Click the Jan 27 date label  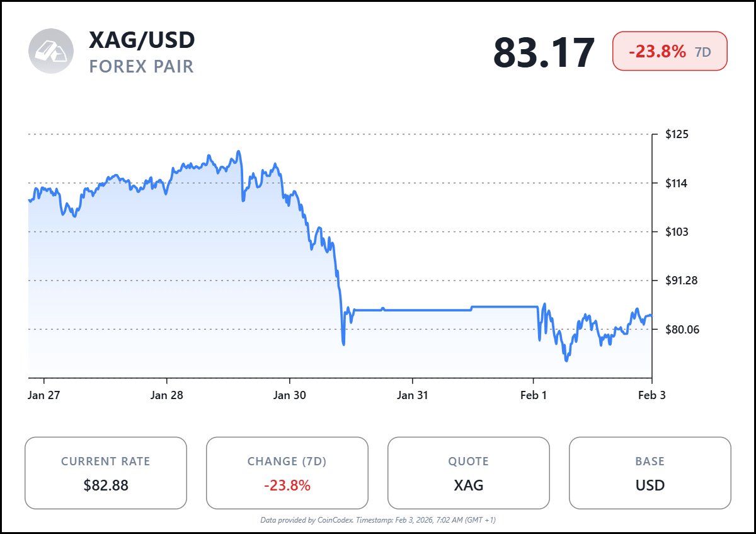44,396
